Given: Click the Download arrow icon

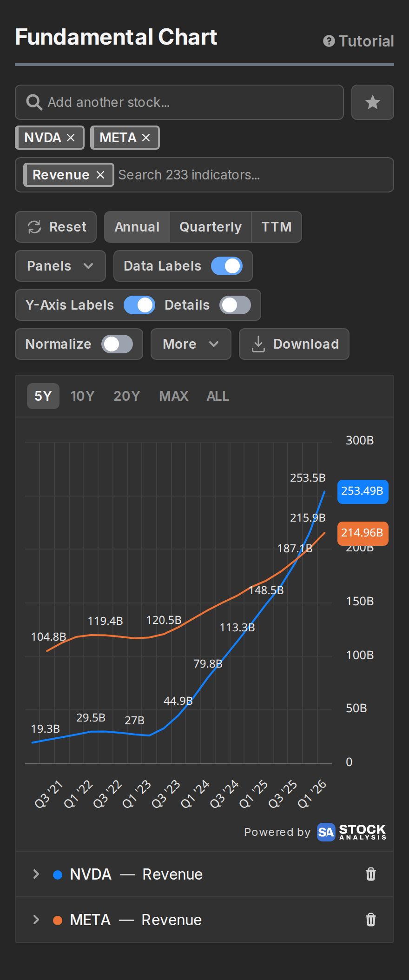Looking at the screenshot, I should pyautogui.click(x=258, y=344).
